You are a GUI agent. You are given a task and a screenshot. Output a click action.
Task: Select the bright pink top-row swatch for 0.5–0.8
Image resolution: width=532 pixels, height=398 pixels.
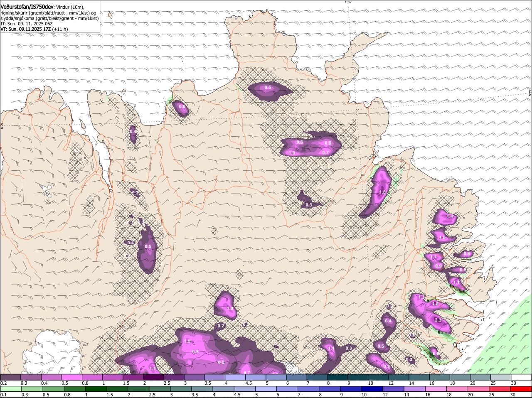[x=71, y=377]
